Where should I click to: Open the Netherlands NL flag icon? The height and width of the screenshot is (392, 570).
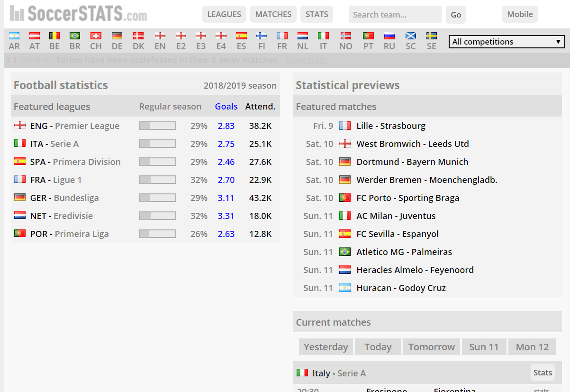[303, 36]
